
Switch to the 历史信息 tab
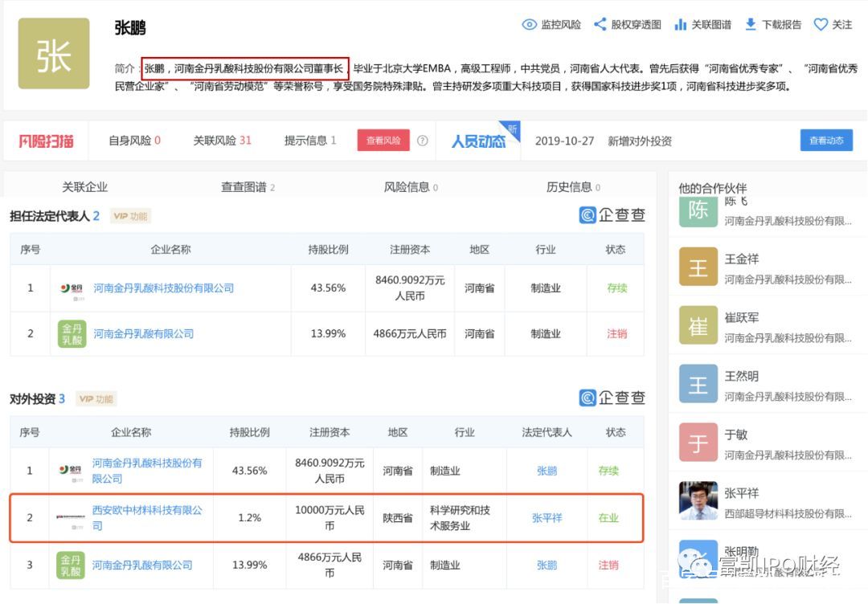[x=573, y=187]
